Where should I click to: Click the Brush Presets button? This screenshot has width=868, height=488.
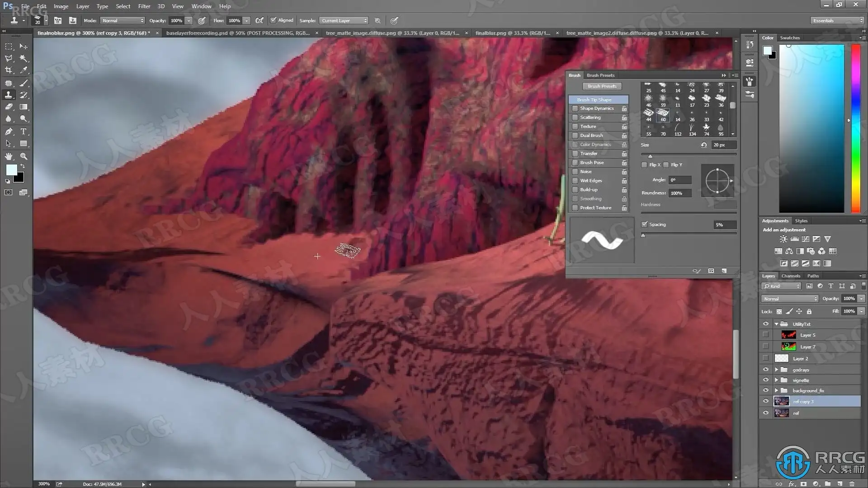point(602,86)
